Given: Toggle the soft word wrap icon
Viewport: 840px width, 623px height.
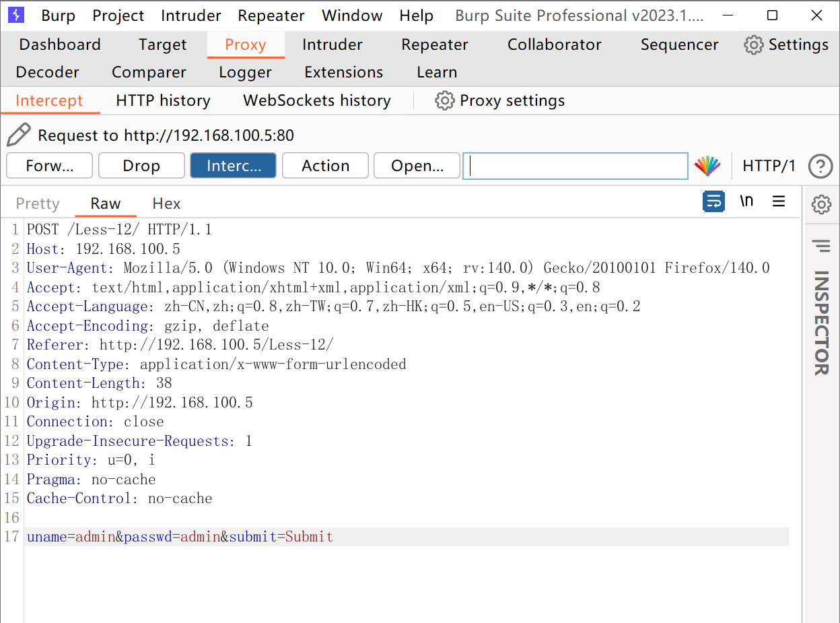Looking at the screenshot, I should point(713,201).
